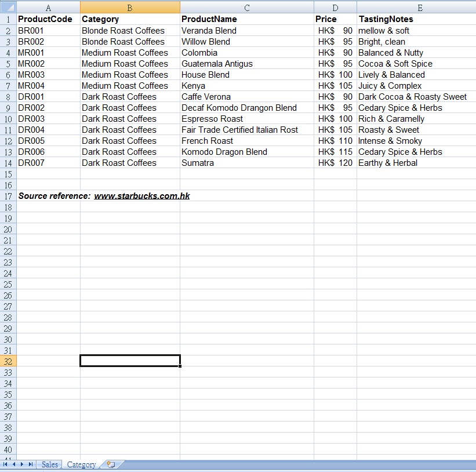This screenshot has width=476, height=472.
Task: Jump to last sheet tab arrow
Action: point(30,464)
